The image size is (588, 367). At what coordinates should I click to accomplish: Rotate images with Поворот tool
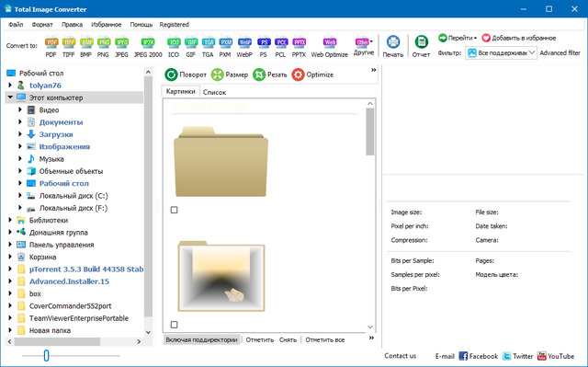186,75
